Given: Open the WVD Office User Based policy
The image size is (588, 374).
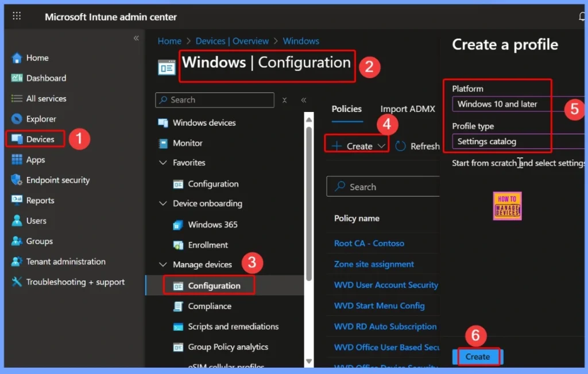Looking at the screenshot, I should 386,348.
